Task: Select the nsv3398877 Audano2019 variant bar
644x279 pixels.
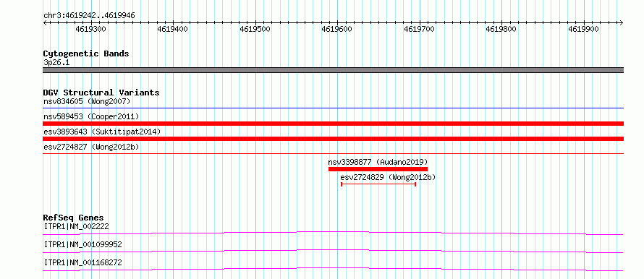Action: (x=378, y=169)
